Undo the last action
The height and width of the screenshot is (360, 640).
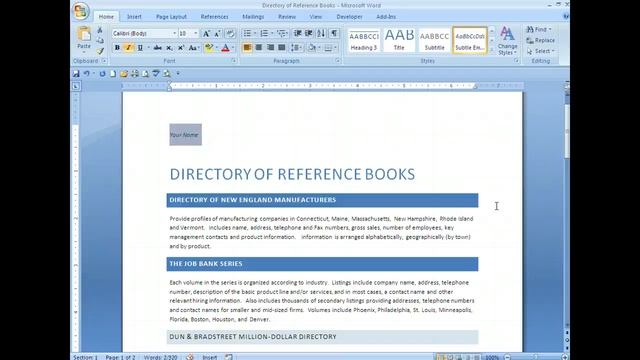(x=87, y=74)
